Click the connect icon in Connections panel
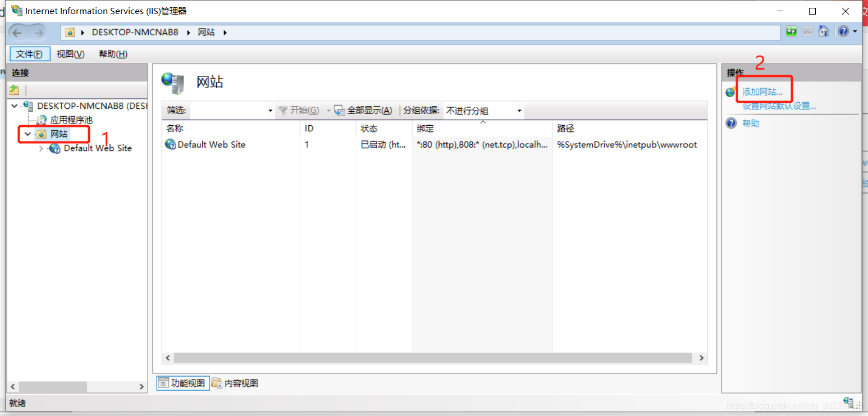Viewport: 868px width, 416px height. click(14, 90)
